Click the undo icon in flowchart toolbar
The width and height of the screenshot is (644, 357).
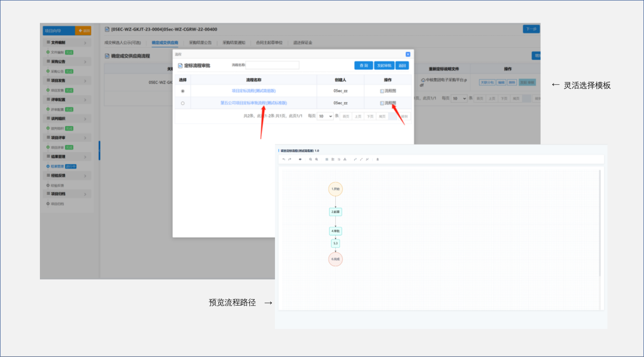(283, 159)
